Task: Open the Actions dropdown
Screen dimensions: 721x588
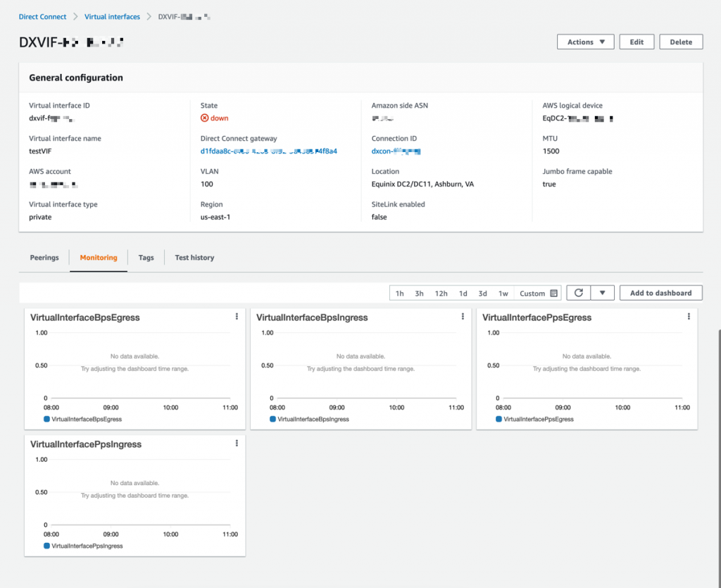Action: pos(585,42)
